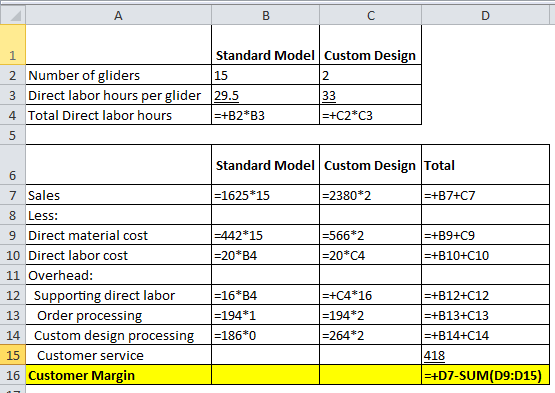Select row 16 header
The width and height of the screenshot is (555, 393).
pos(13,375)
